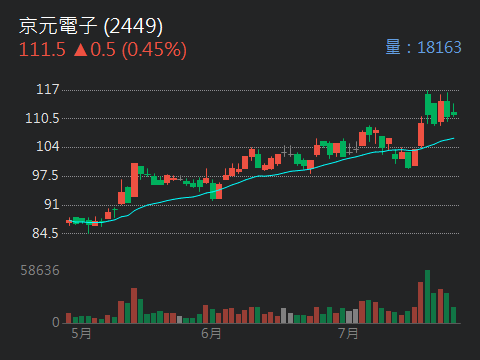Click the 97.5 price axis label
The height and width of the screenshot is (360, 480).
(x=45, y=175)
